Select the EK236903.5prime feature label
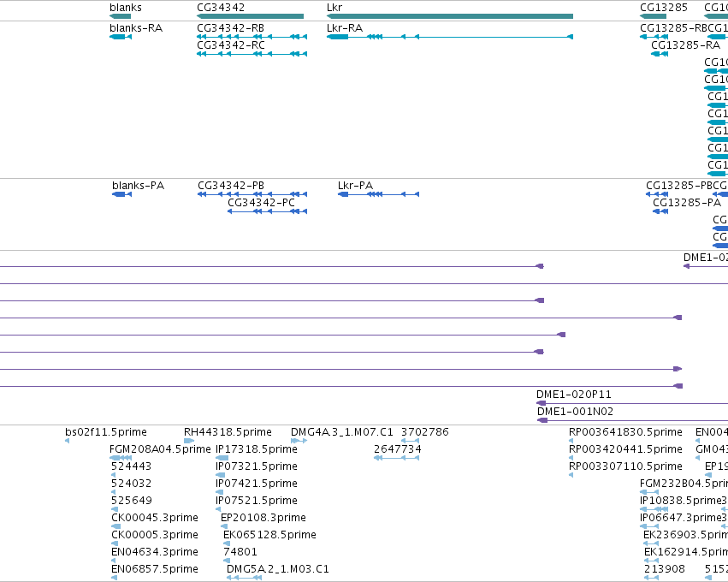The height and width of the screenshot is (582, 728). click(685, 535)
